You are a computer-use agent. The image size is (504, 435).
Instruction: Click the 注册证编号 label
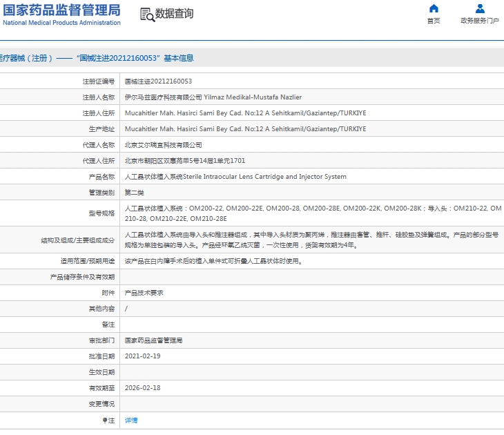click(x=98, y=81)
